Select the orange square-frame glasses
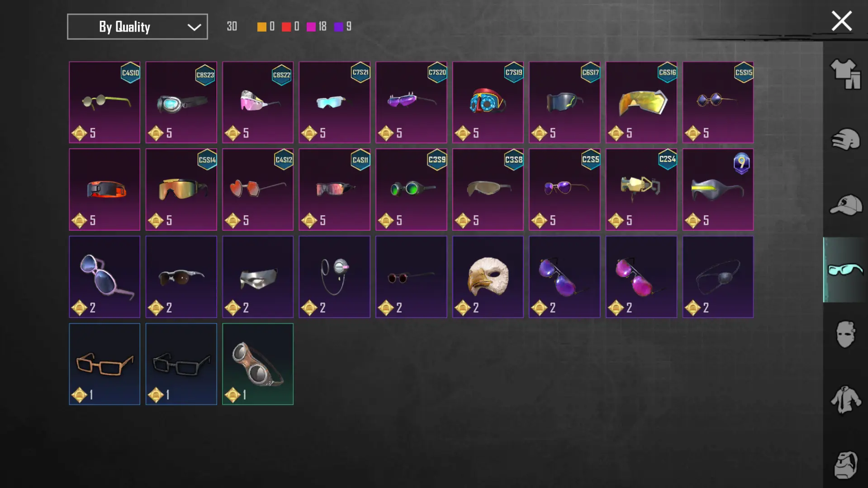 pos(104,364)
